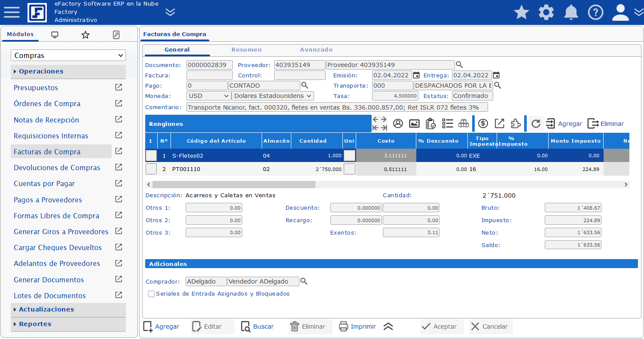
Task: Click the dollar coin icon in Renglones toolbar
Action: [483, 124]
